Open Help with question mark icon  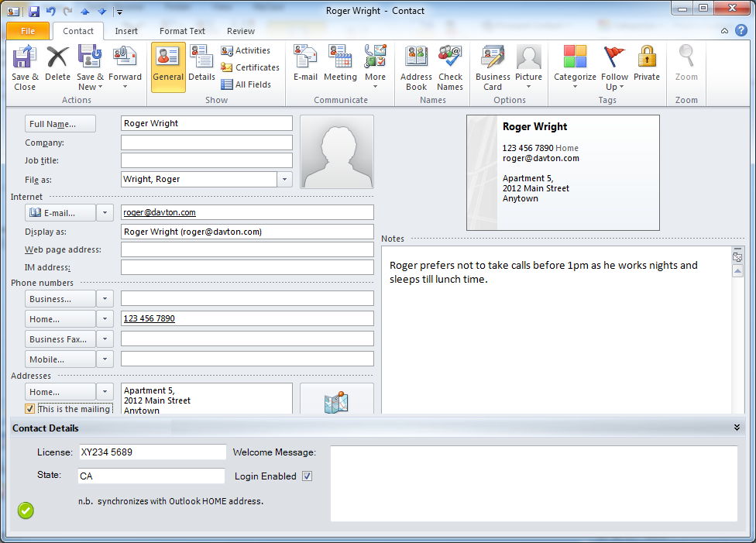741,30
